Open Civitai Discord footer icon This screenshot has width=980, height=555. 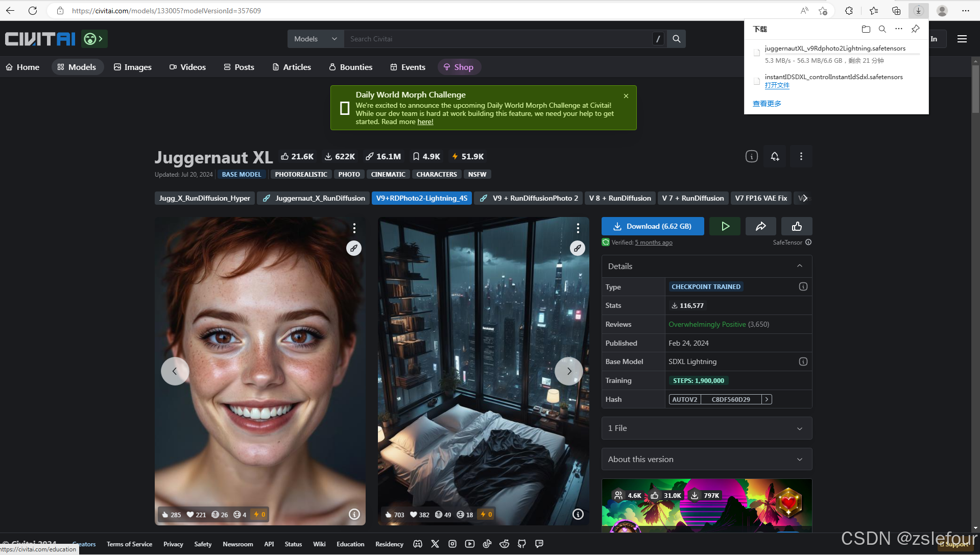click(418, 544)
